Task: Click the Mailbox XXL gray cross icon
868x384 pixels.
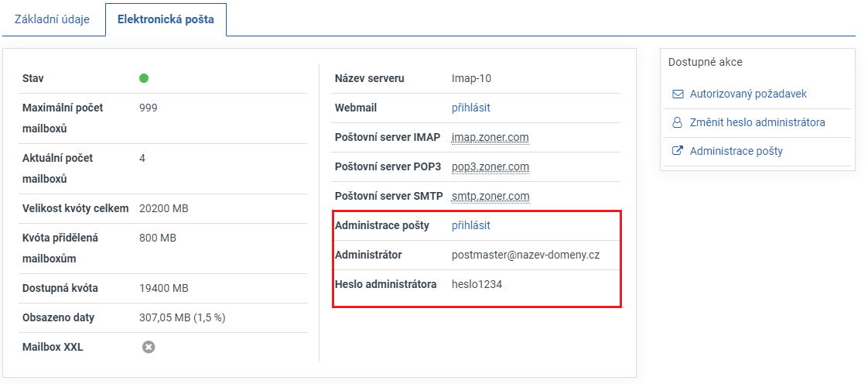Action: coord(149,347)
